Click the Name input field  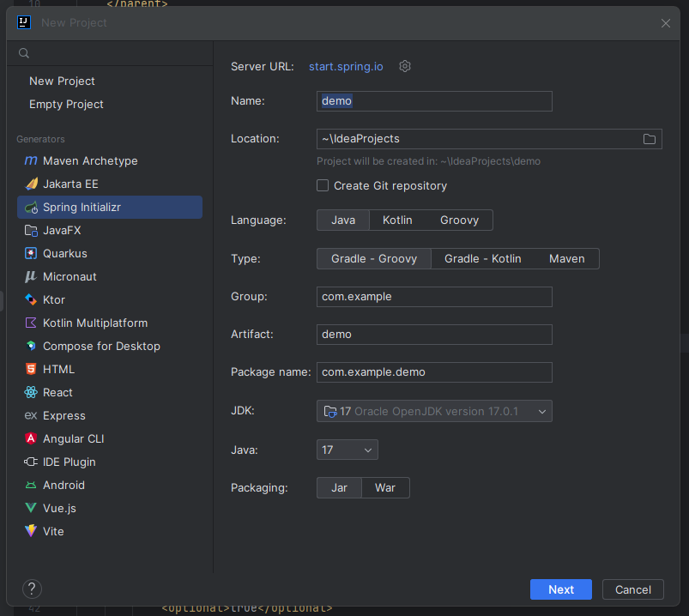(x=434, y=101)
